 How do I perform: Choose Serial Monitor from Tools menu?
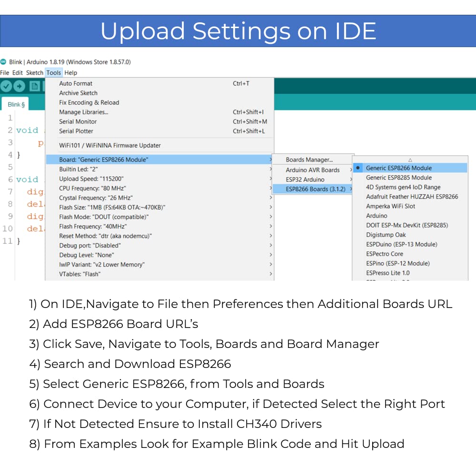tap(78, 121)
